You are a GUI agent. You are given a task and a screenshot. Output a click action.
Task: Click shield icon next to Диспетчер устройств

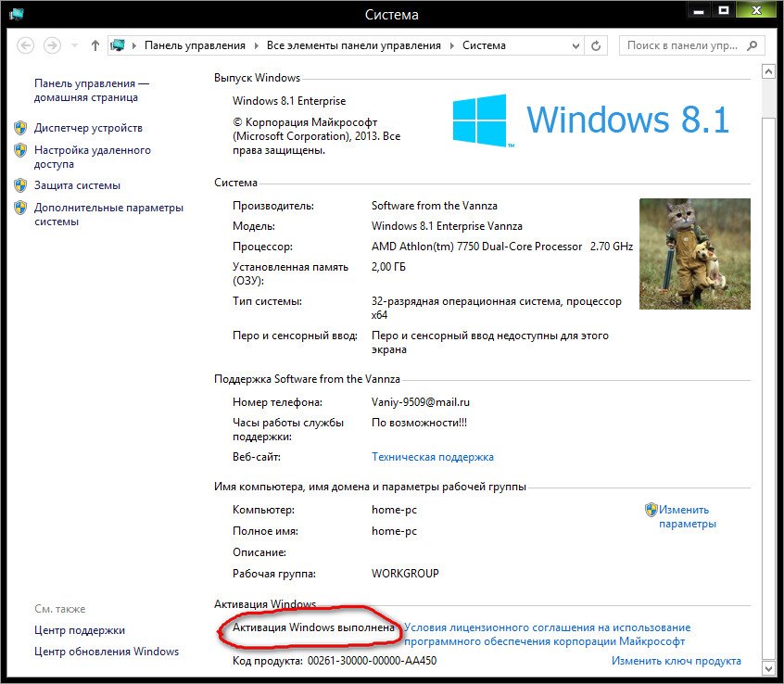20,128
